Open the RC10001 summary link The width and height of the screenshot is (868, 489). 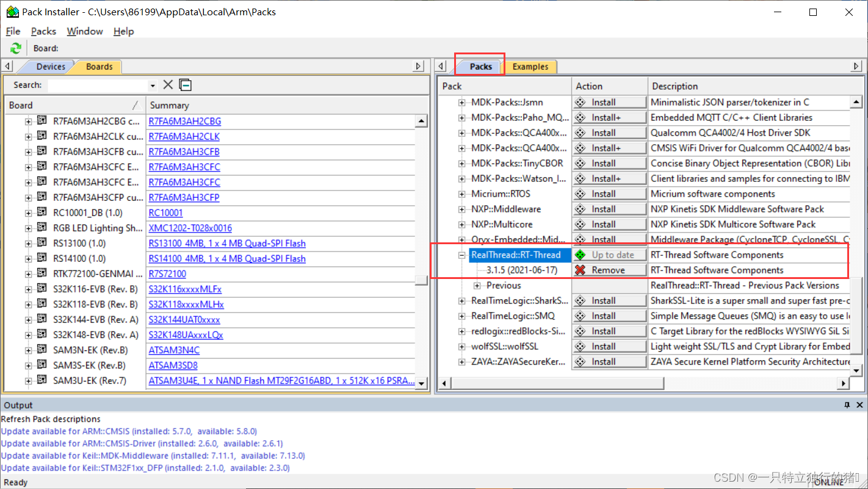(165, 212)
